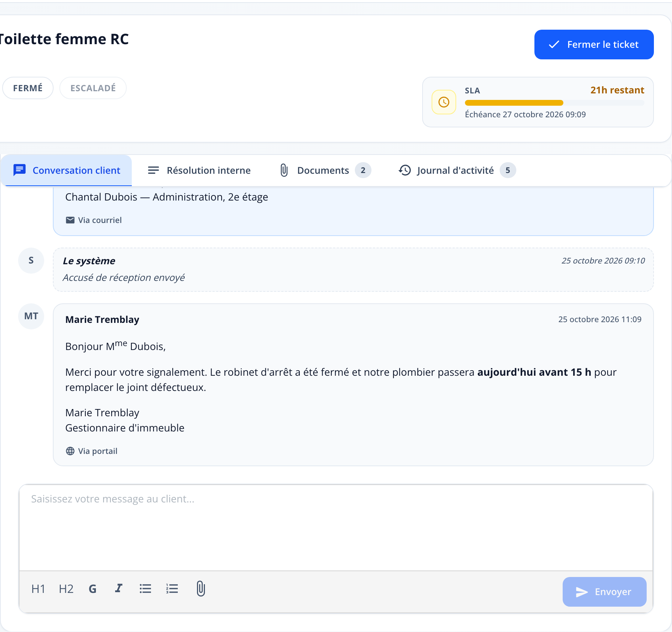Attach a file with paperclip icon
This screenshot has width=672, height=632.
[x=201, y=589]
